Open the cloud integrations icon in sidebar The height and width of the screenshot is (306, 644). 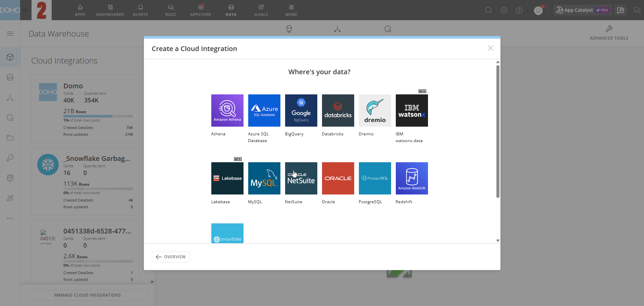pyautogui.click(x=10, y=118)
